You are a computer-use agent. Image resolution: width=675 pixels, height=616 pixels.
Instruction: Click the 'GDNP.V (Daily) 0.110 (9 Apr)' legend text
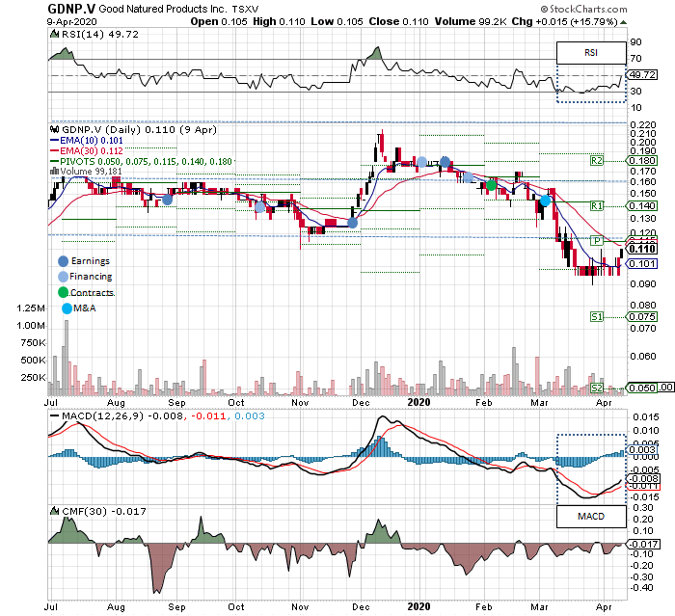coord(139,129)
